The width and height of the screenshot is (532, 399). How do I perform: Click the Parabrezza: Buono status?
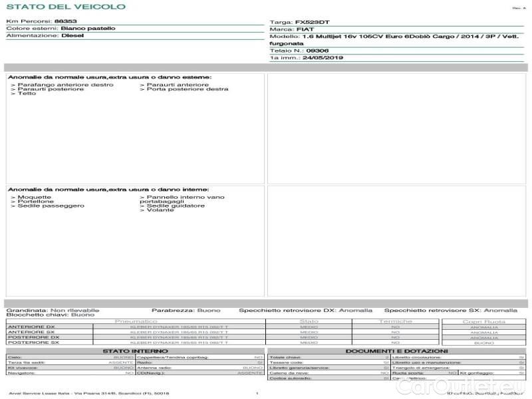coord(186,310)
